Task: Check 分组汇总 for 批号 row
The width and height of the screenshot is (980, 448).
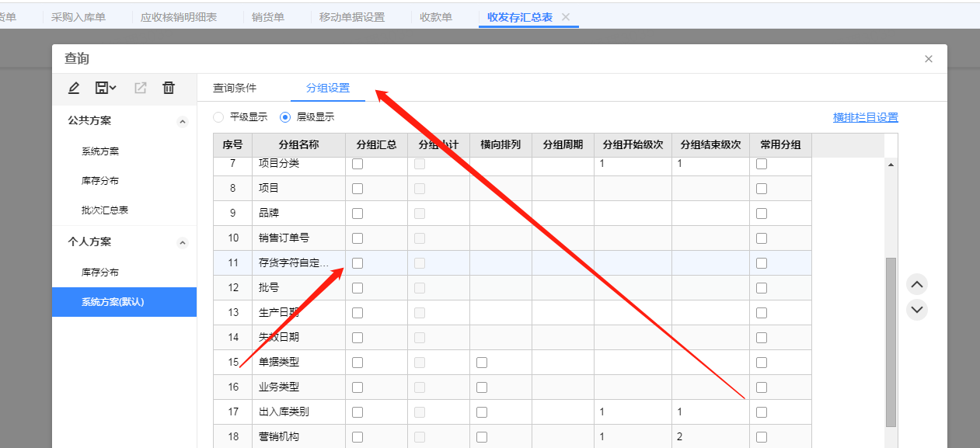Action: 357,288
